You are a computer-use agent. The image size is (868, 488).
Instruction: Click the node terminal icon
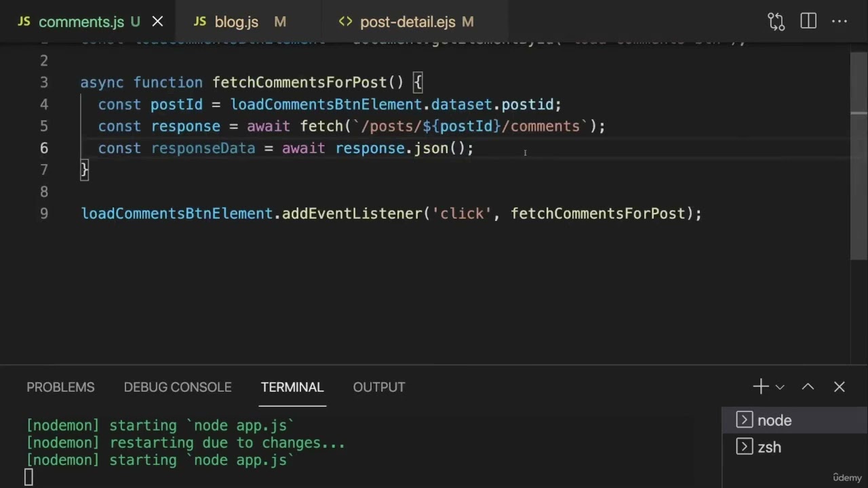click(744, 420)
